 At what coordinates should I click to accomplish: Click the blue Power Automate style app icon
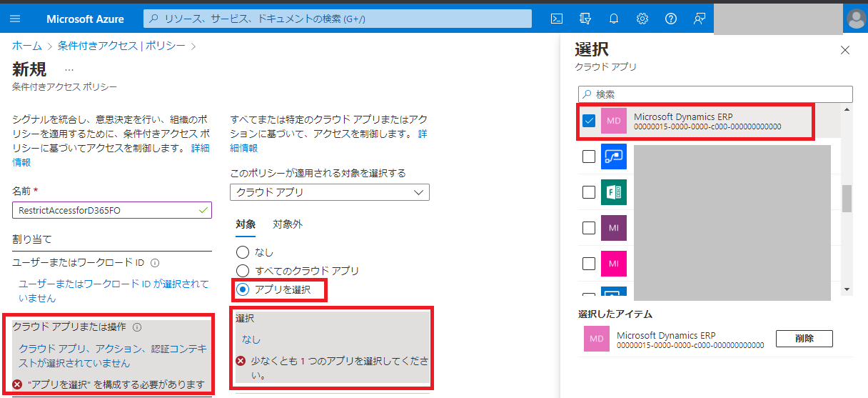[614, 156]
